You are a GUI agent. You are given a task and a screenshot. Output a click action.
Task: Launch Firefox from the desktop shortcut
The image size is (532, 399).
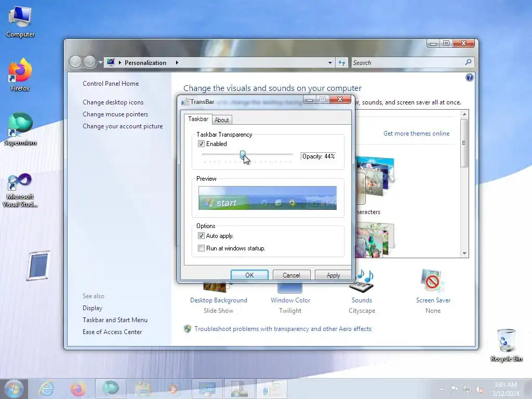[20, 75]
